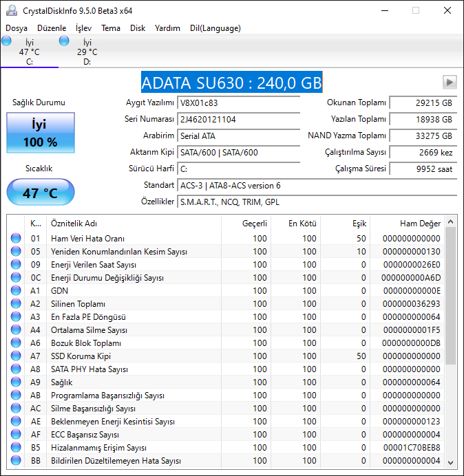
Task: Click the status orb for drive D:
Action: (x=65, y=42)
